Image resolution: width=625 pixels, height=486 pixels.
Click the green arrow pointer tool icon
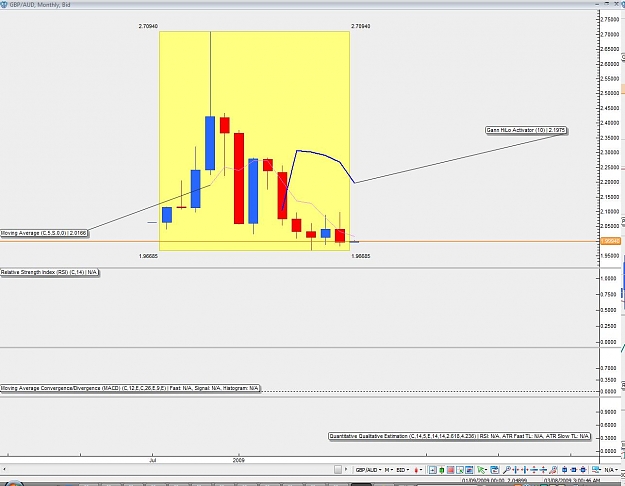pyautogui.click(x=481, y=470)
